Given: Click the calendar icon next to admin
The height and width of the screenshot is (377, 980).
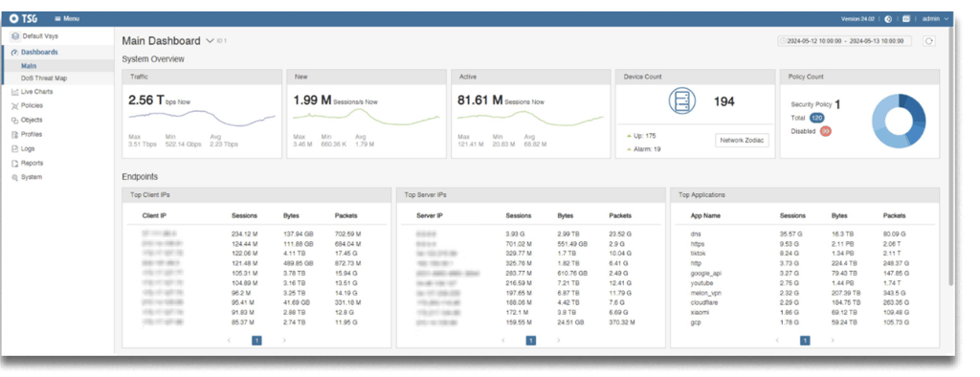Looking at the screenshot, I should 906,19.
